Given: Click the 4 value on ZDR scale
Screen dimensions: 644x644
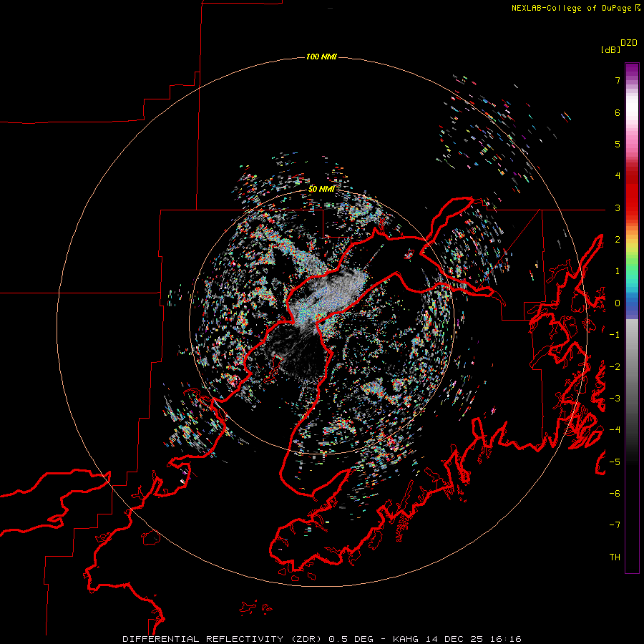Looking at the screenshot, I should [618, 176].
